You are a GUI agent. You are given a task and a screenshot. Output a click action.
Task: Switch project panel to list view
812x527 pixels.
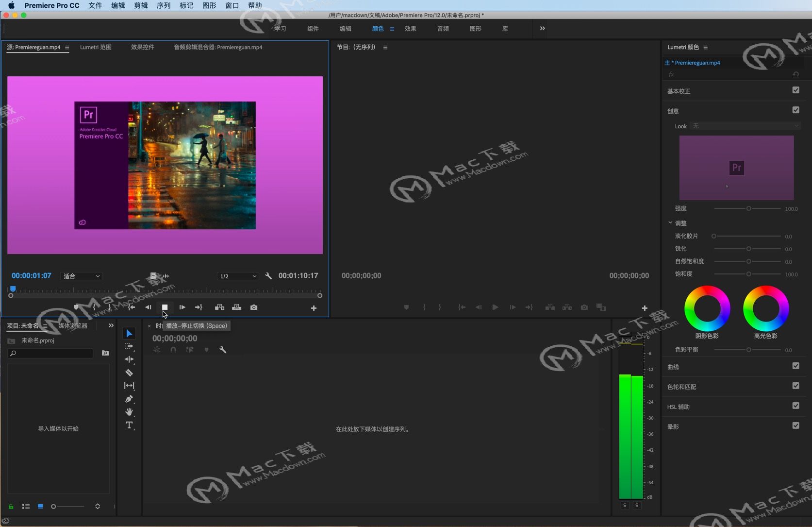click(x=26, y=507)
